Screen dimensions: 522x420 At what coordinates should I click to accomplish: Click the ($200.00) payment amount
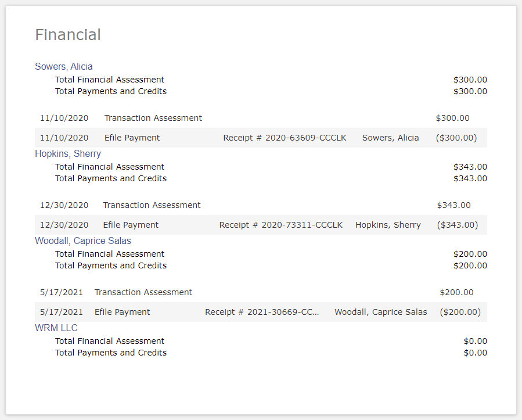click(460, 312)
